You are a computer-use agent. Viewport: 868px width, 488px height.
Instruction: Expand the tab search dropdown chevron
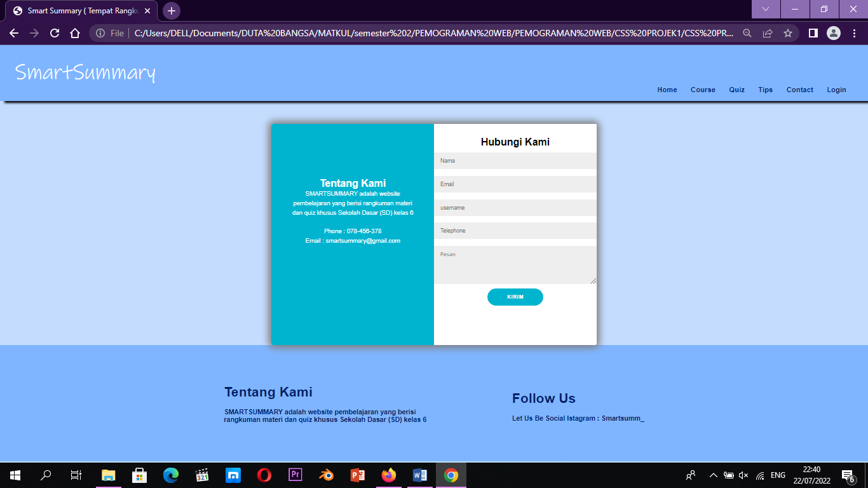(x=766, y=9)
